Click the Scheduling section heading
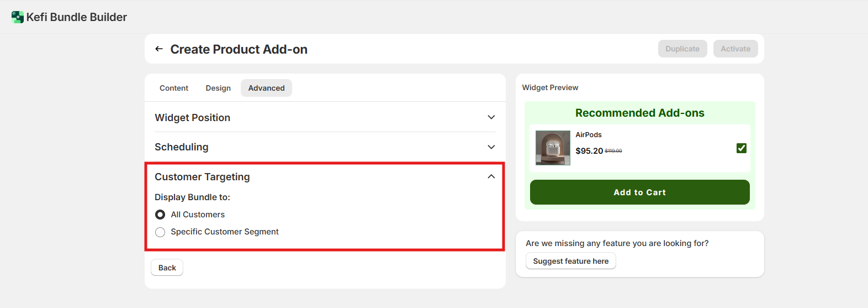Screen dimensions: 868x308 [x=181, y=147]
